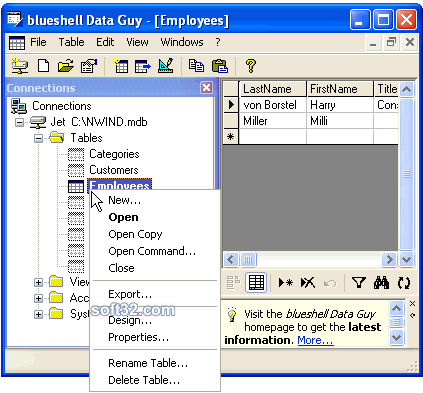This screenshot has width=423, height=393.
Task: Click the LastName column header
Action: 273,89
